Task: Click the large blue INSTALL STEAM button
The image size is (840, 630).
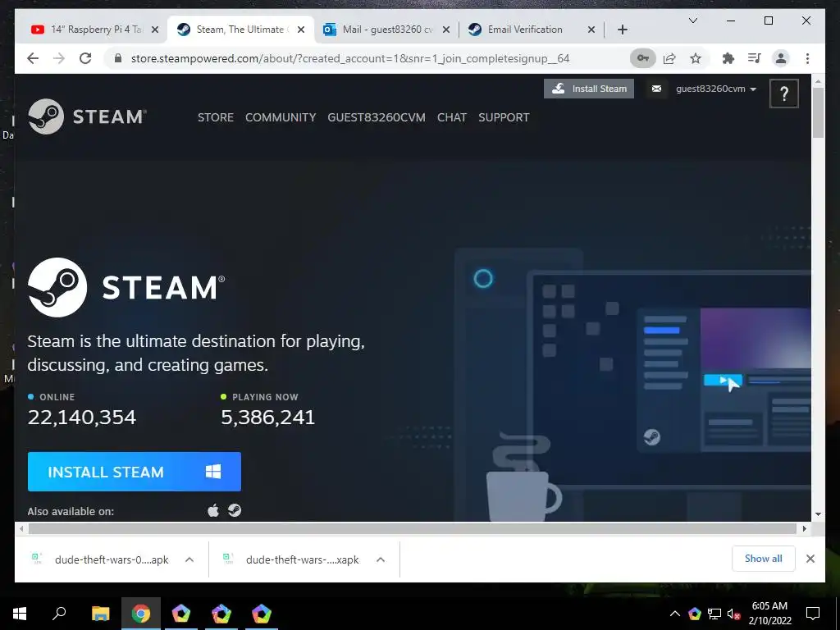Action: [135, 472]
